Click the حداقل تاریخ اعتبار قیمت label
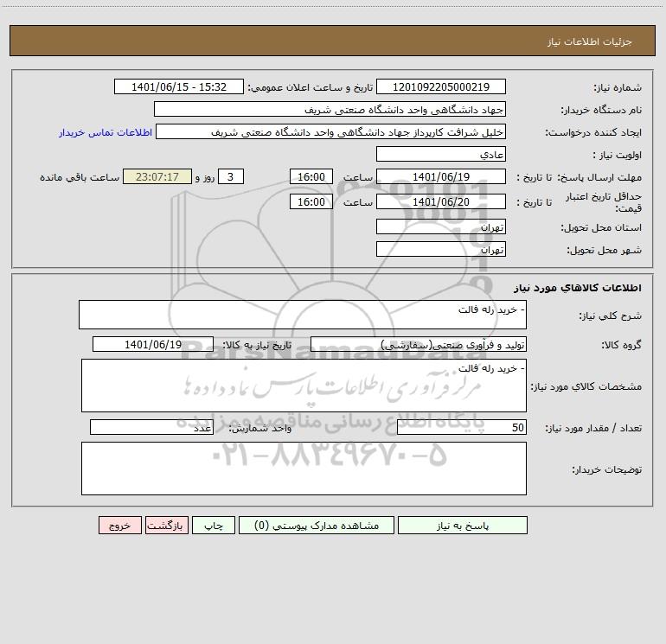 [604, 202]
